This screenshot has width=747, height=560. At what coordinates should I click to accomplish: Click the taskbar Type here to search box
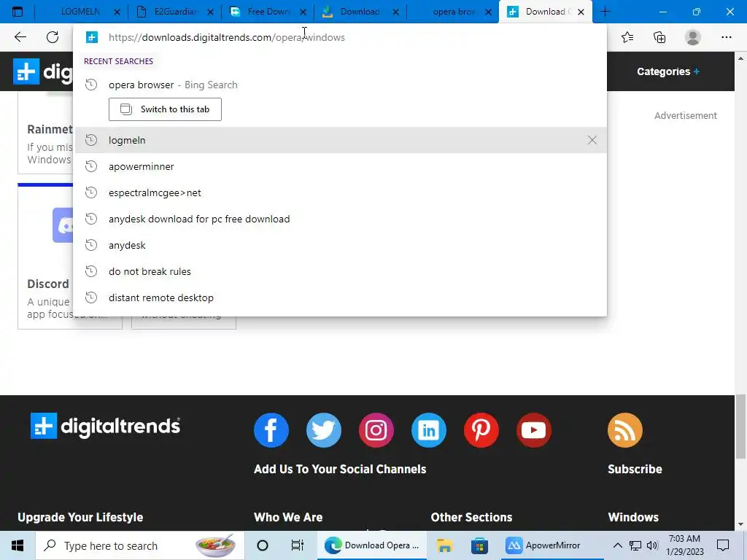pyautogui.click(x=139, y=545)
